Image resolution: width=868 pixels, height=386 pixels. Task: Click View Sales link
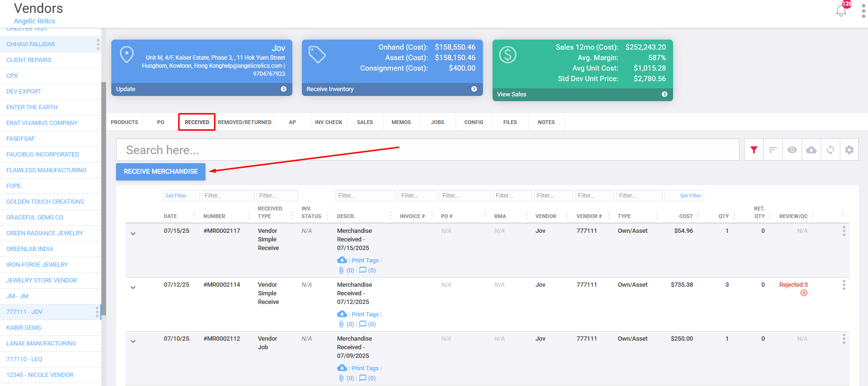[x=512, y=94]
